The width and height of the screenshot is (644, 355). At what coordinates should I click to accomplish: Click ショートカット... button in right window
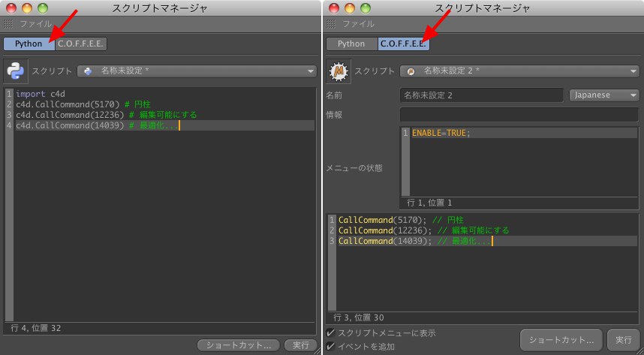pyautogui.click(x=561, y=340)
